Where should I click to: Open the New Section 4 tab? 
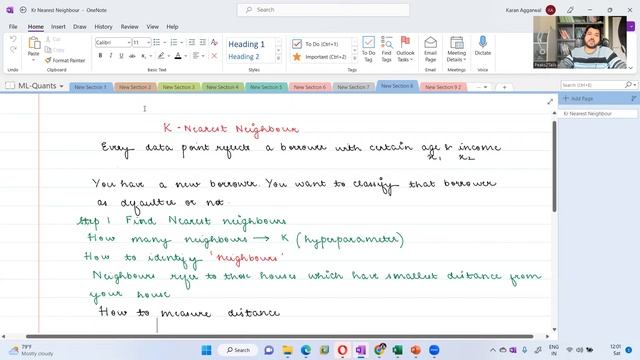click(222, 87)
